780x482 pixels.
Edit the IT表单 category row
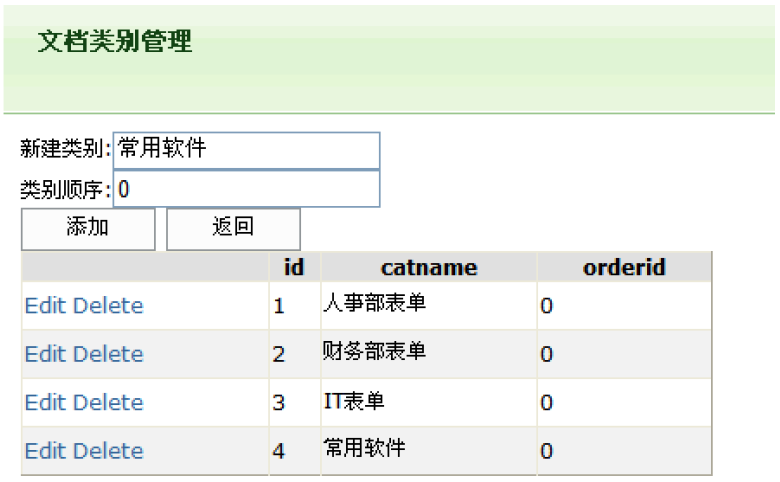click(46, 402)
